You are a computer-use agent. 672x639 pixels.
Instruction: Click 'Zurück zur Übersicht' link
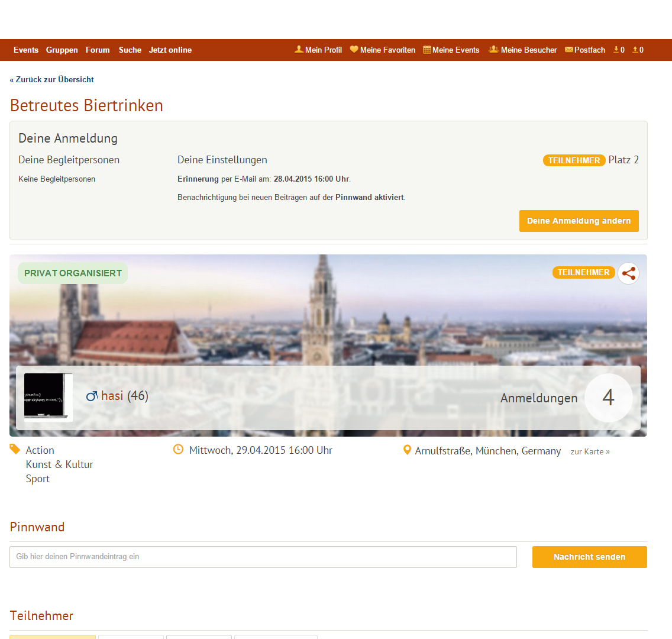click(x=52, y=79)
